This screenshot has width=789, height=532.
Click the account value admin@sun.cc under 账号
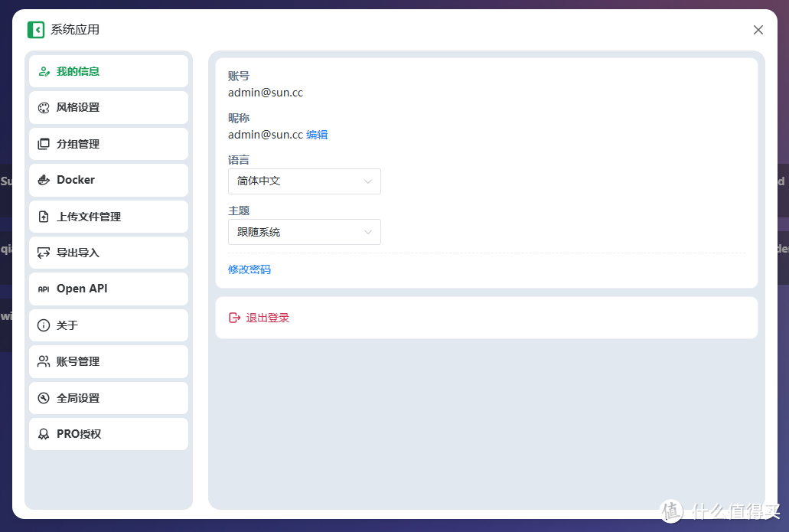(266, 93)
